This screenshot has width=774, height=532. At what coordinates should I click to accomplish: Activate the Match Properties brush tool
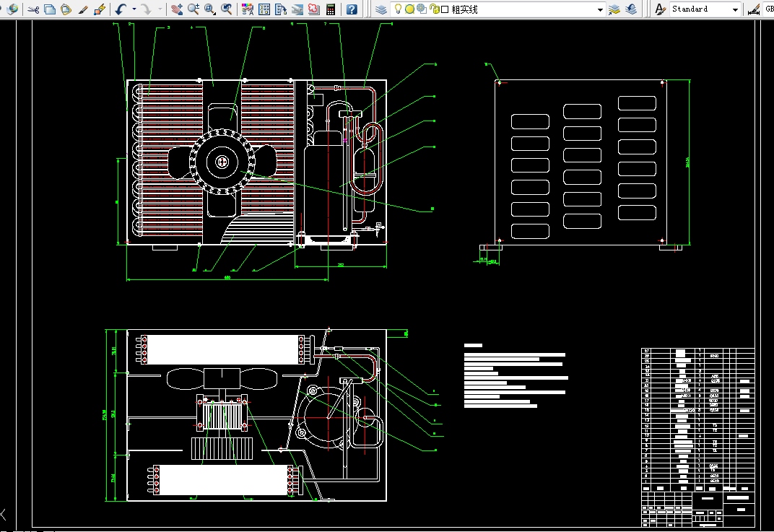tap(83, 9)
